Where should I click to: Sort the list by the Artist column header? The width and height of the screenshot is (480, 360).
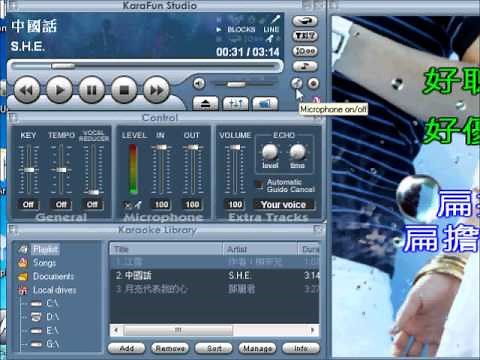point(260,249)
